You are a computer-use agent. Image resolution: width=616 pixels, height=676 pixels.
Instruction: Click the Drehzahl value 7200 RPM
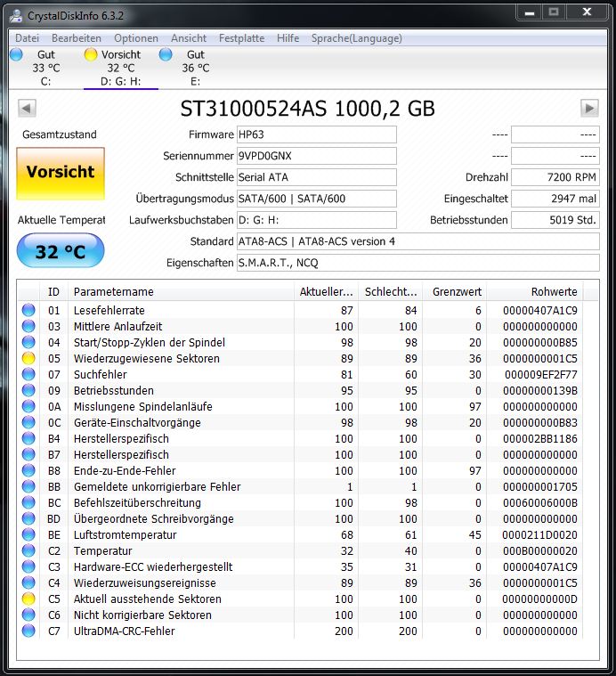555,177
